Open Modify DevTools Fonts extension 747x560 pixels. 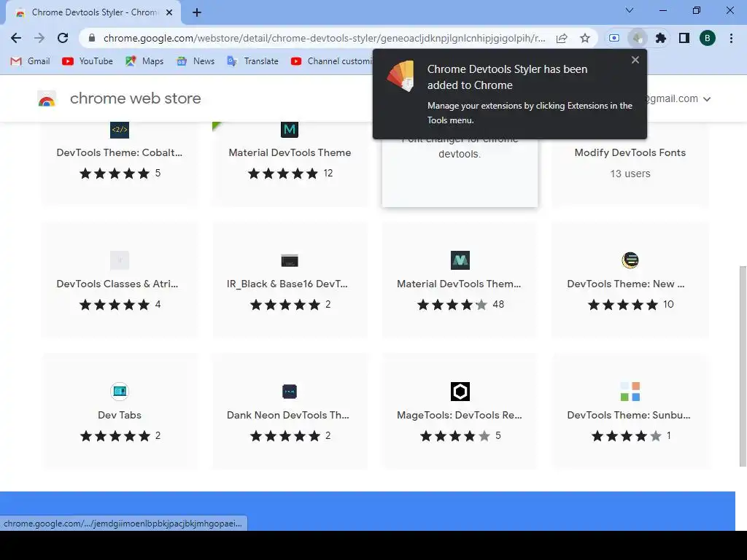pos(630,152)
